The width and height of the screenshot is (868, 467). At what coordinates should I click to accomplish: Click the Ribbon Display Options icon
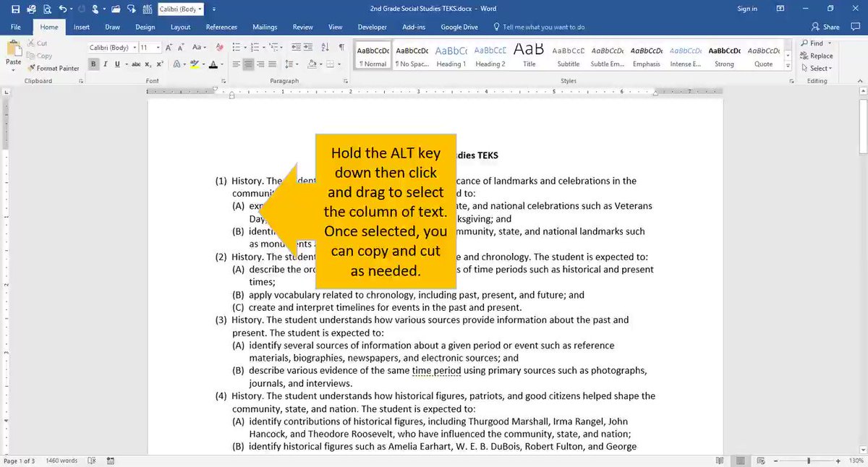780,9
